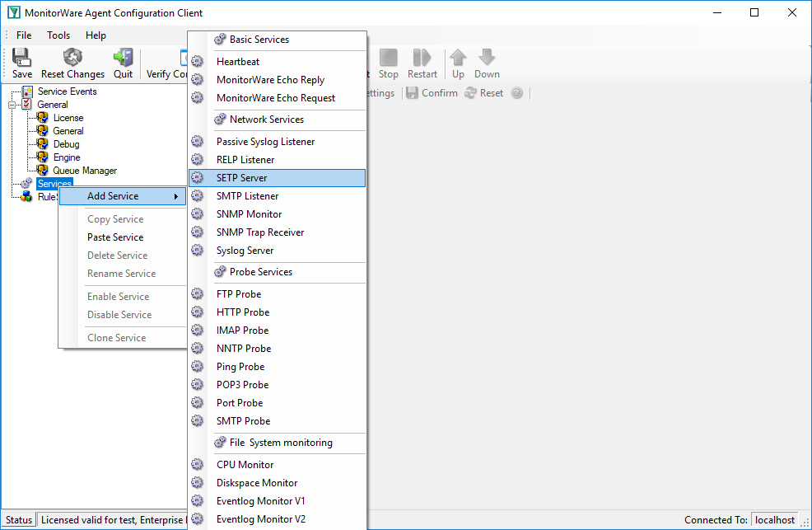Click the gear icon beside CPU Monitor
The height and width of the screenshot is (530, 812).
pyautogui.click(x=198, y=464)
